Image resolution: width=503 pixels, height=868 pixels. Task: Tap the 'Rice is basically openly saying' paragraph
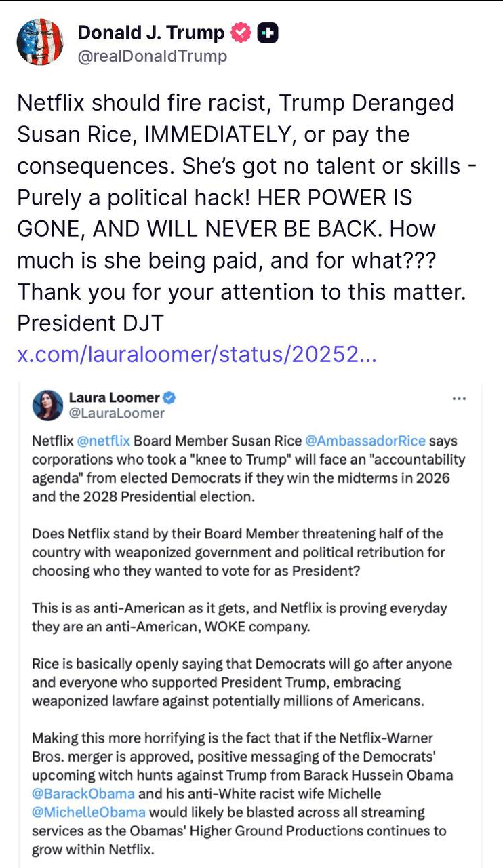point(241,682)
